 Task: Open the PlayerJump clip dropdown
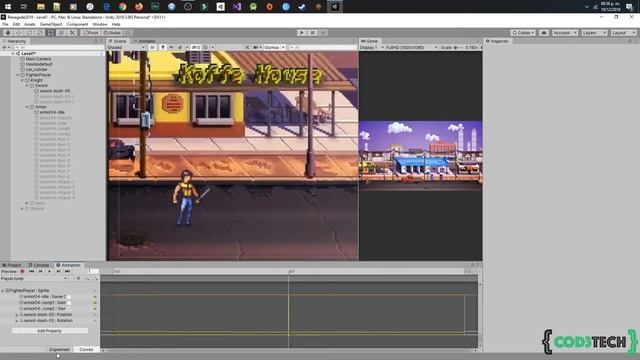click(x=34, y=279)
